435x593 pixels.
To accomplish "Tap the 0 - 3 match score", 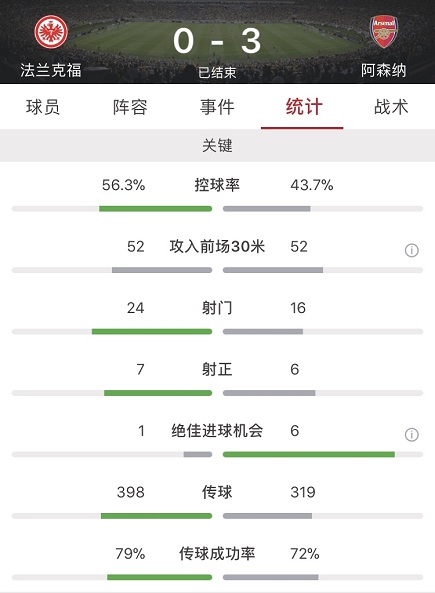I will [x=217, y=41].
